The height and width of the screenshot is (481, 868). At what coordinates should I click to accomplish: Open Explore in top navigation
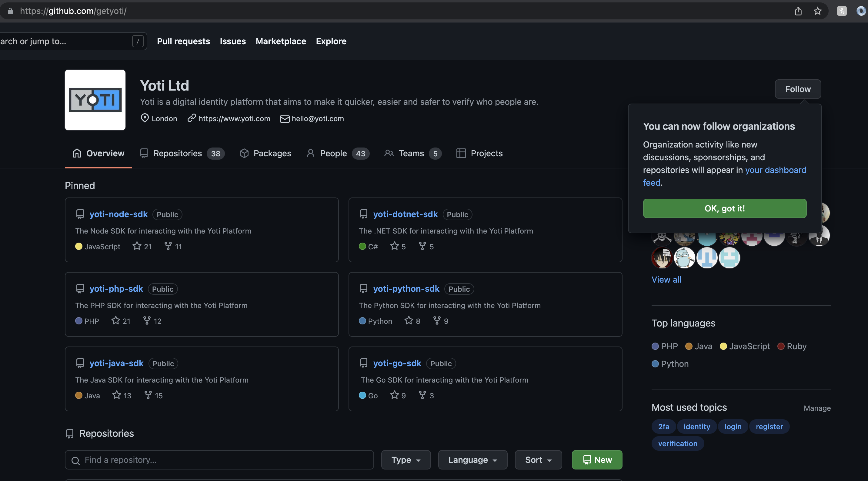click(331, 41)
